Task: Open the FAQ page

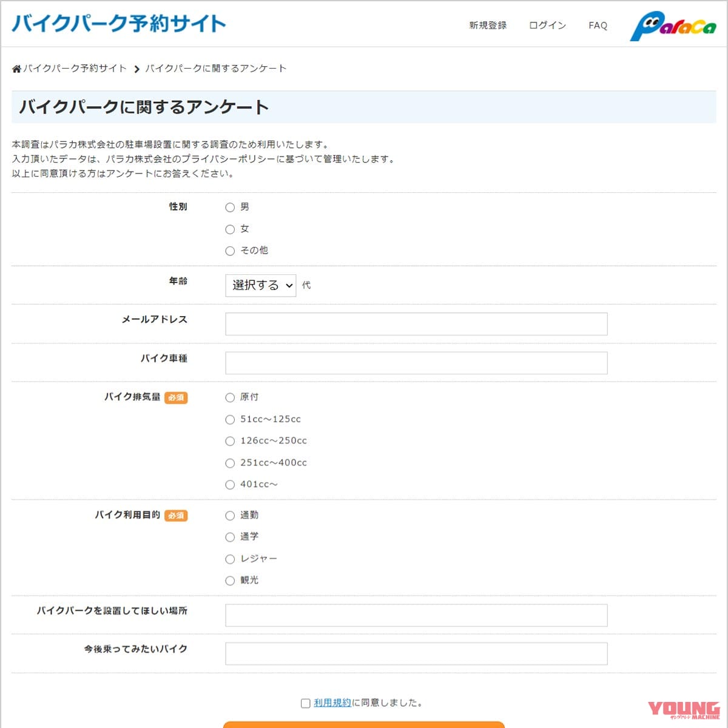Action: (598, 25)
